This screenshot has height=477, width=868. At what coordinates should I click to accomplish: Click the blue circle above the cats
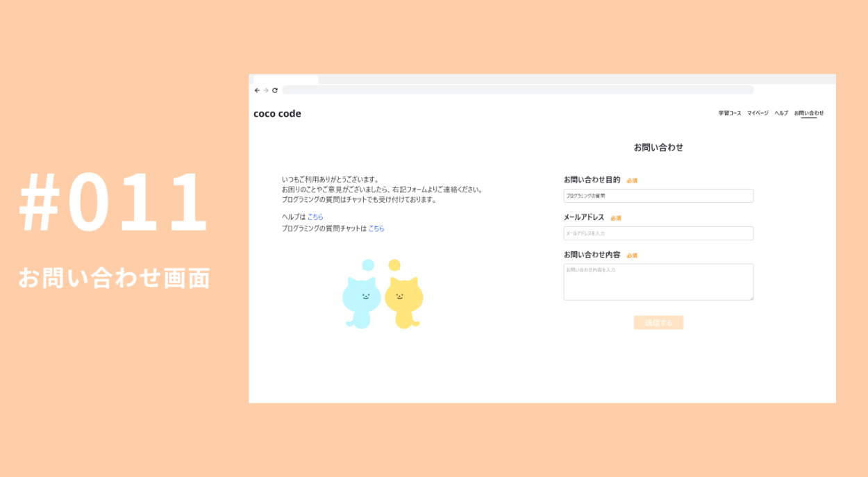pos(368,265)
